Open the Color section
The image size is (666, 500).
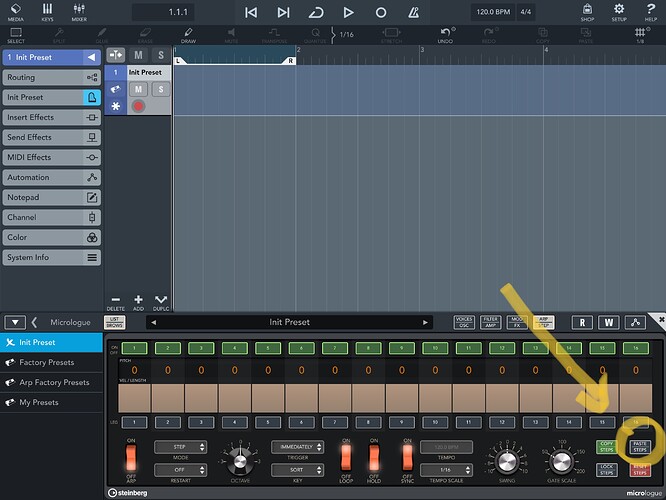point(51,237)
